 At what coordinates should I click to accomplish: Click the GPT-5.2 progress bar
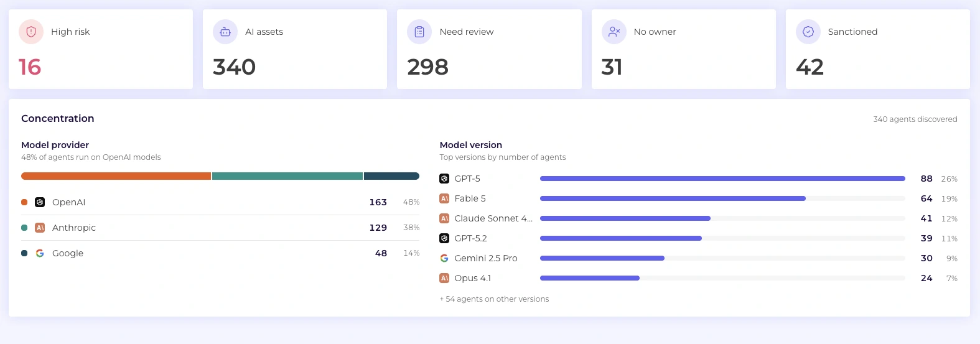pyautogui.click(x=722, y=238)
